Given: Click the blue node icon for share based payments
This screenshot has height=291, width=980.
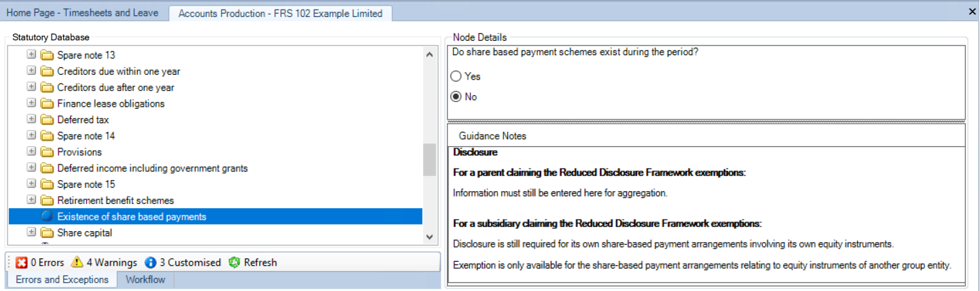Looking at the screenshot, I should click(x=47, y=217).
